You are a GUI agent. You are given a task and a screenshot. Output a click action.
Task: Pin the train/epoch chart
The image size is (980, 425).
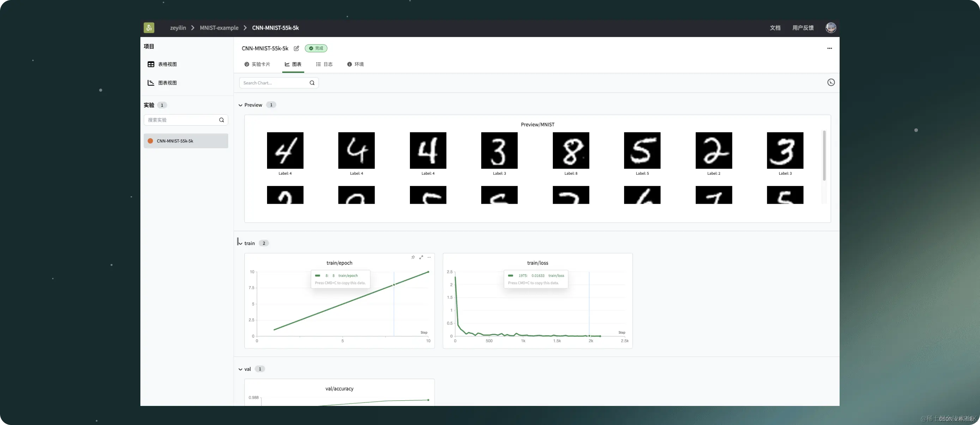coord(413,257)
